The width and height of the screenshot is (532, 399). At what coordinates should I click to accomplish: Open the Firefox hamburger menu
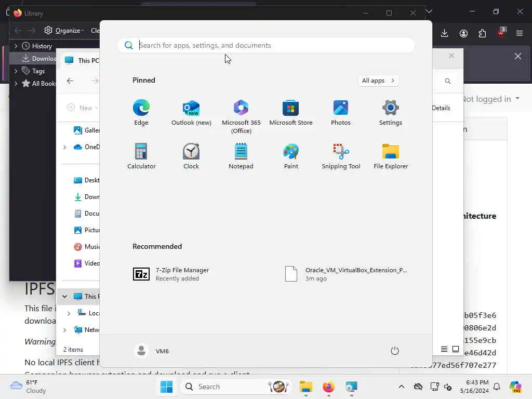point(520,33)
